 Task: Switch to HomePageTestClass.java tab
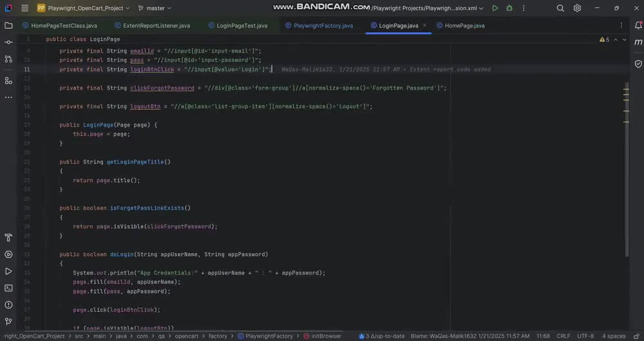tap(60, 26)
